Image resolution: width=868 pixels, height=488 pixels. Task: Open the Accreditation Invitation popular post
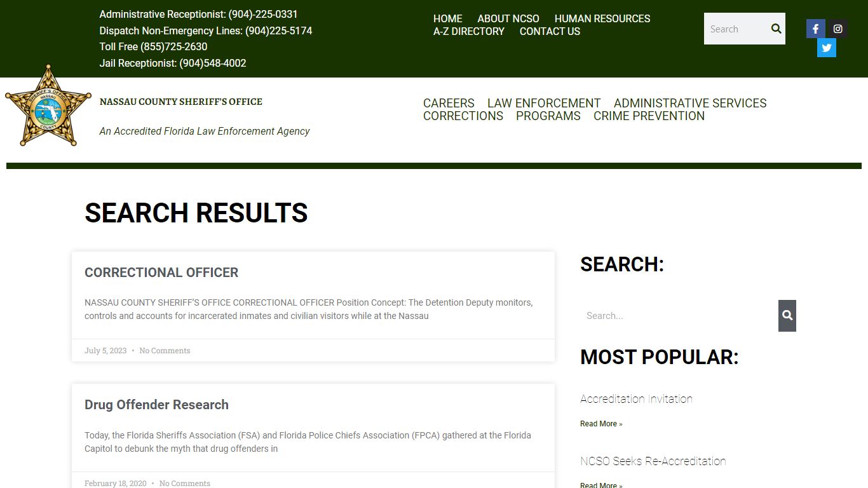pyautogui.click(x=636, y=399)
